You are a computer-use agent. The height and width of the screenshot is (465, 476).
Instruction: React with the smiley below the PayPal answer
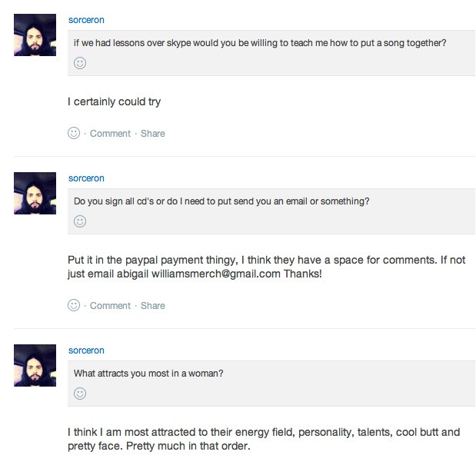[x=74, y=305]
